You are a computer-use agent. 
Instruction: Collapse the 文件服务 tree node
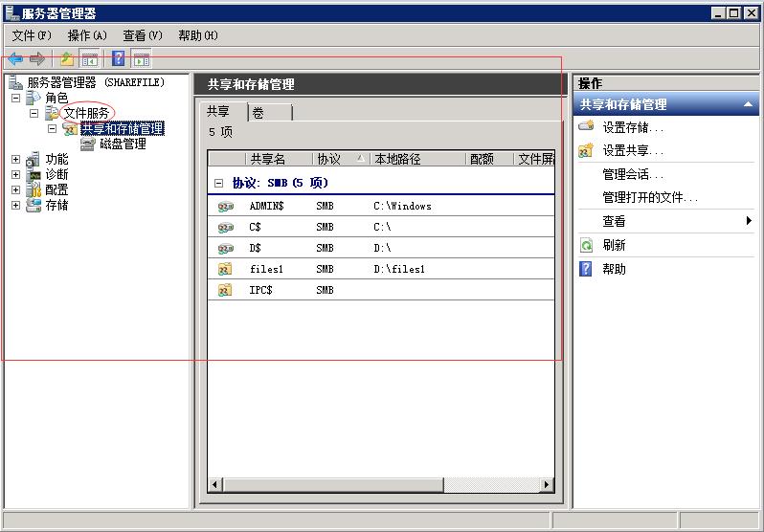34,114
